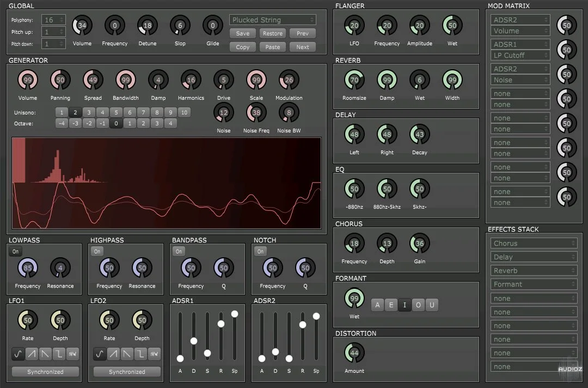Screen dimensions: 588x388
Task: Open the LP Cutoff destination dropdown
Action: 520,55
